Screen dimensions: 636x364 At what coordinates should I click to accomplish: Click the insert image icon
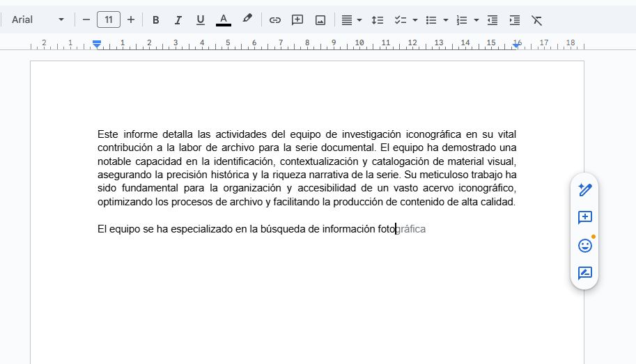click(x=320, y=20)
